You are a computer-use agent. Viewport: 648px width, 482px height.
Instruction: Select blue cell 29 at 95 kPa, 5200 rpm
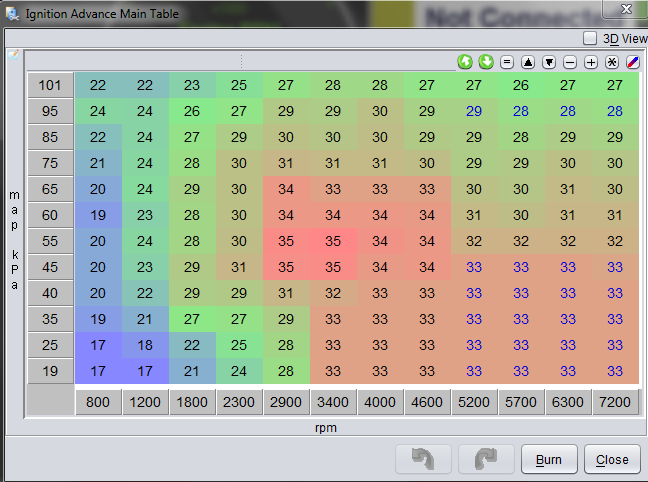474,111
